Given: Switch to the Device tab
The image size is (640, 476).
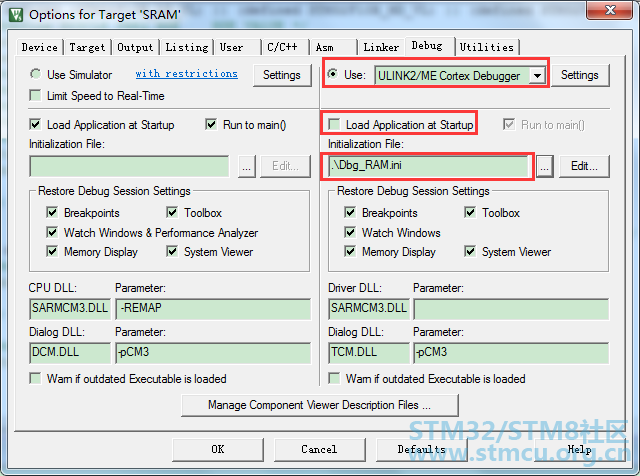Looking at the screenshot, I should (40, 47).
